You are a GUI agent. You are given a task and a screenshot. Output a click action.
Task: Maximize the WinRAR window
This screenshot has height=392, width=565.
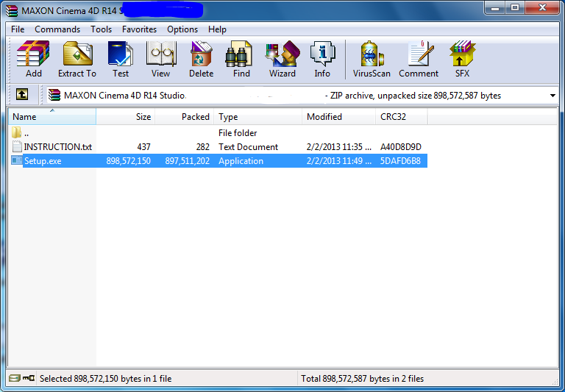pyautogui.click(x=515, y=7)
